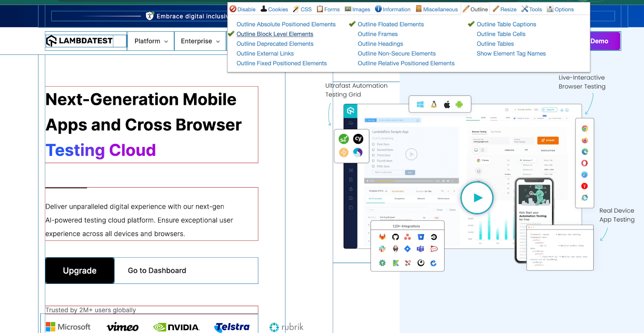Click the Resize ruler icon
Screen dimensions: 644x333
[x=496, y=9]
